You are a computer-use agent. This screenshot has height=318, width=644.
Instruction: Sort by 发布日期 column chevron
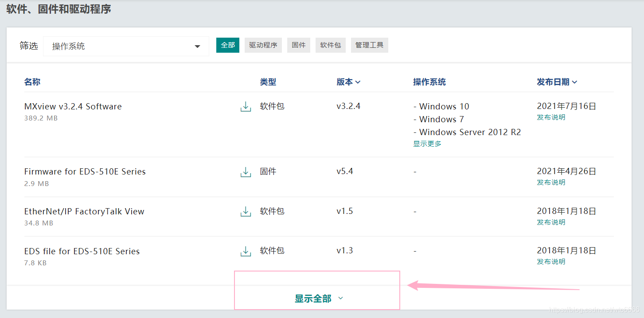coord(574,82)
